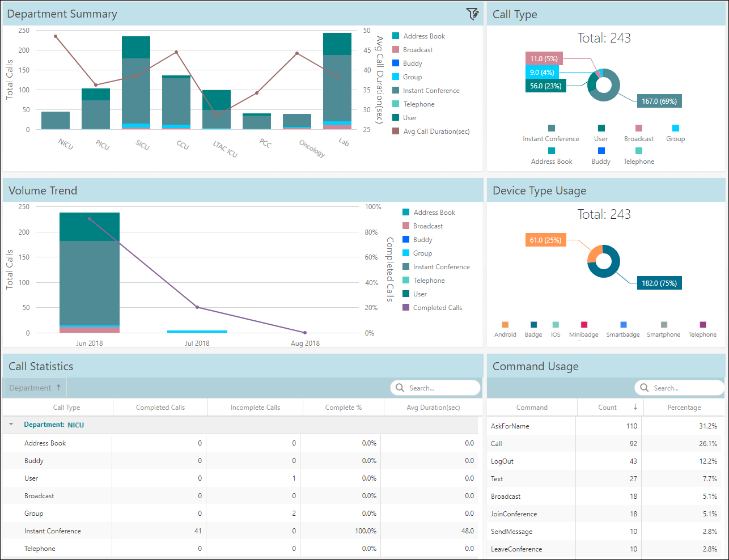The width and height of the screenshot is (729, 560).
Task: Toggle Completed Calls series in Volume Trend legend
Action: click(432, 308)
